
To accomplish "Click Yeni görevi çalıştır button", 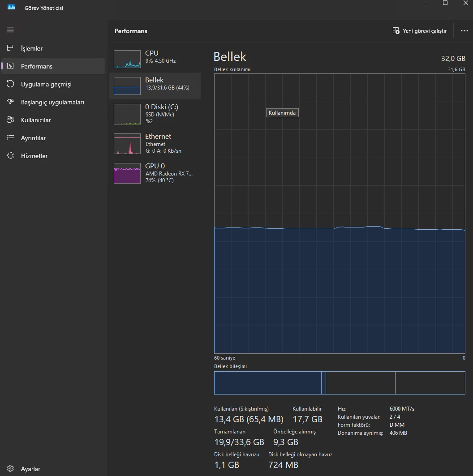I will pyautogui.click(x=420, y=31).
